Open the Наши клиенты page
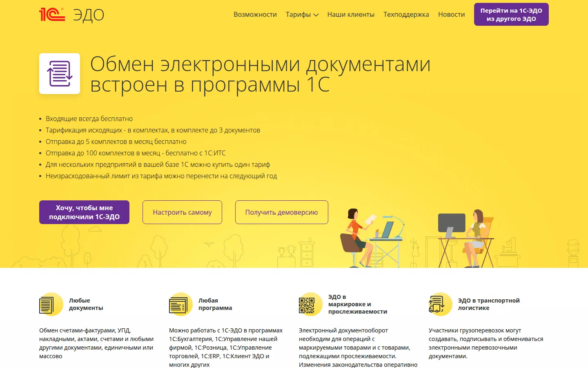This screenshot has height=368, width=588. pyautogui.click(x=351, y=14)
